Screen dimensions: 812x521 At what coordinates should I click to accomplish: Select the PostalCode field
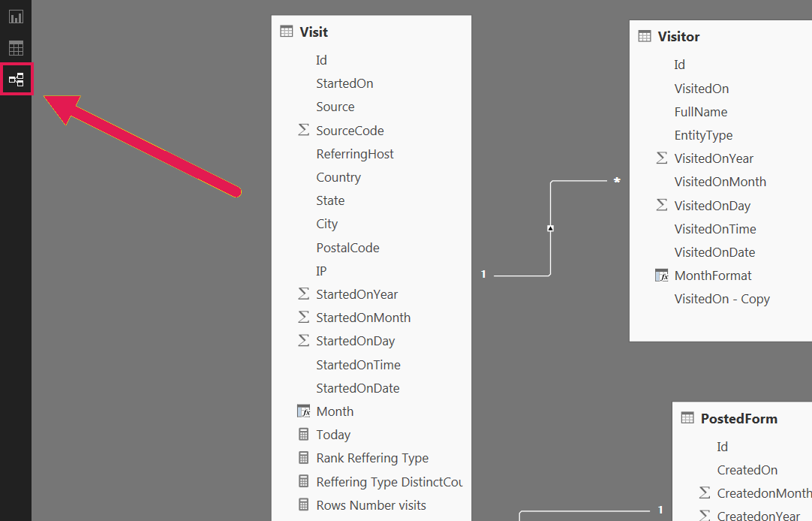[348, 248]
